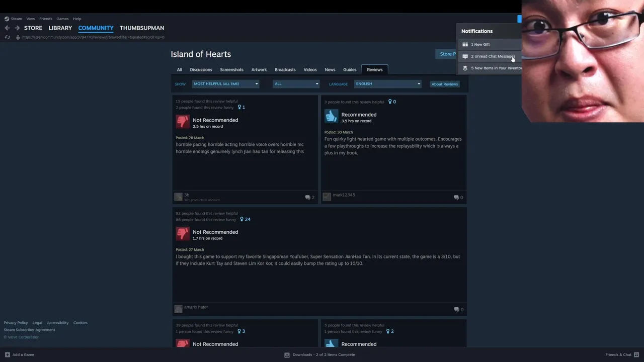
Task: Switch to Artwork tab
Action: [x=259, y=70]
